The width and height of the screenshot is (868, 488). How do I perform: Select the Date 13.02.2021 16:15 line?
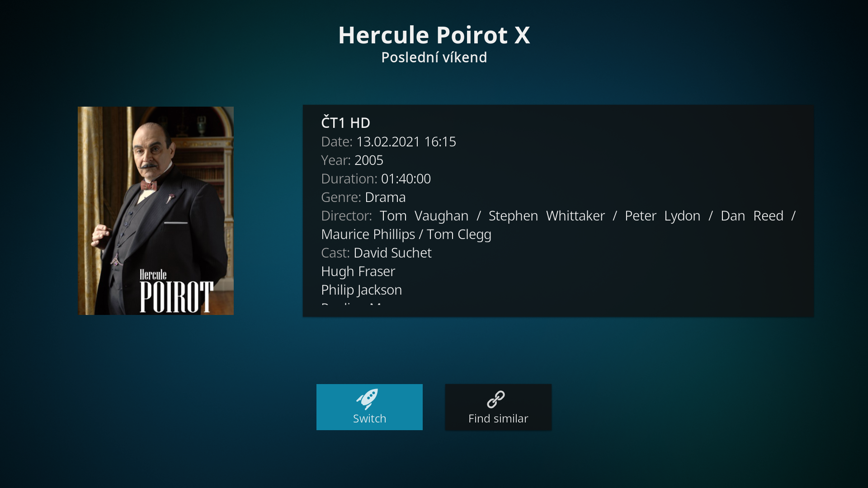click(x=388, y=141)
